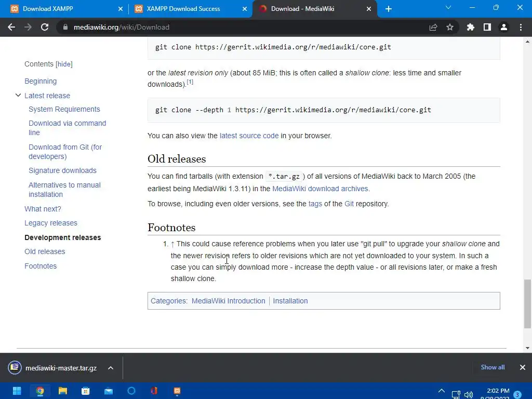The image size is (532, 399).
Task: Go to Footnotes in contents
Action: [41, 266]
